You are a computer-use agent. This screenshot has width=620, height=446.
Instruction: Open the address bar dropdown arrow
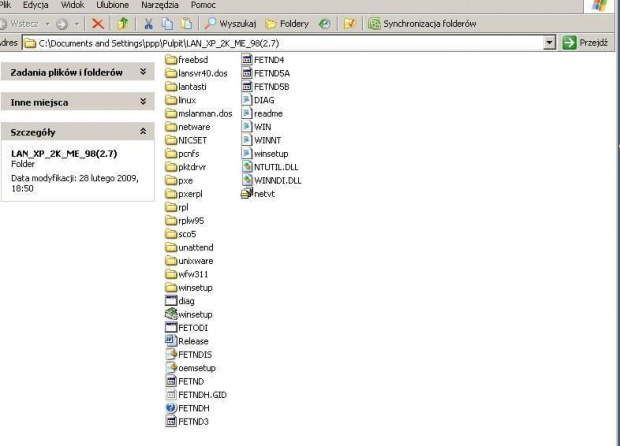click(x=549, y=43)
